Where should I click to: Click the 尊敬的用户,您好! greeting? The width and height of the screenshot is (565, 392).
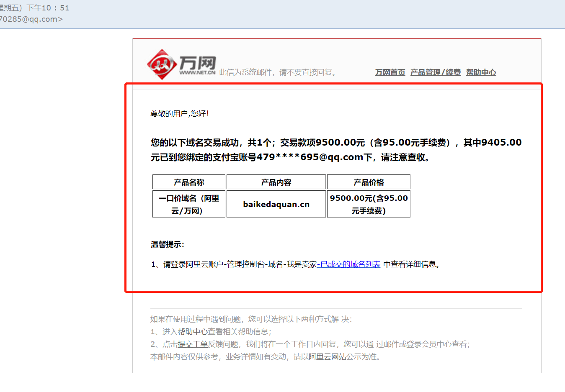(x=180, y=114)
